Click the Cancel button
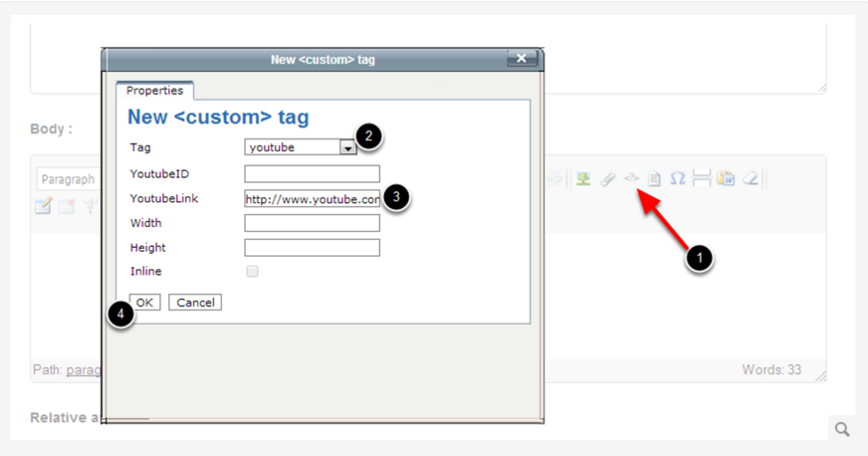 click(195, 302)
